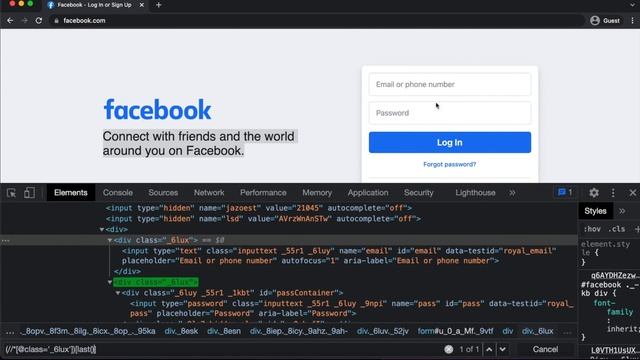This screenshot has height=360, width=640.
Task: Show more Styles sidebar panes
Action: 622,211
